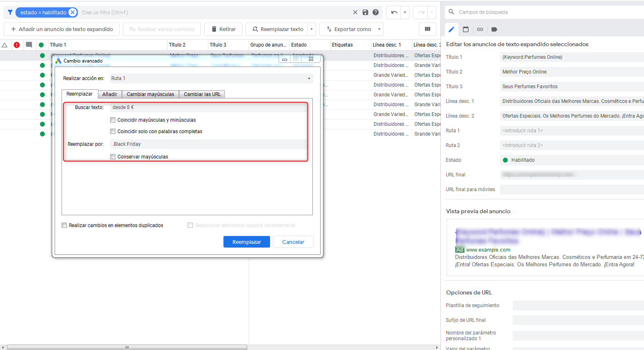644x350 pixels.
Task: Remove the 'estado = habilitado' filter chip
Action: pos(73,12)
